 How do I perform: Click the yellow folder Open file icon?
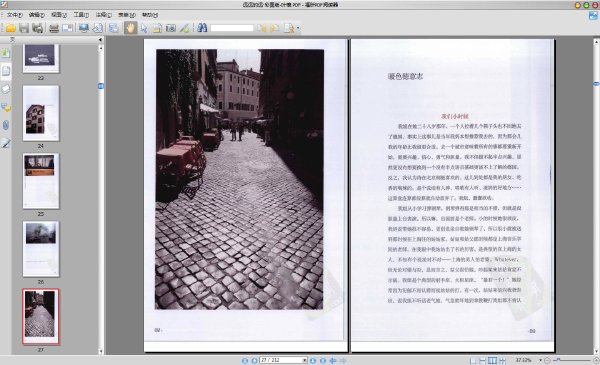pos(10,28)
